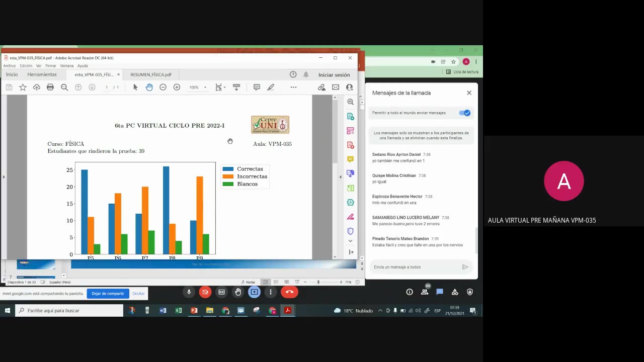This screenshot has height=362, width=644.
Task: Open the Archivo menu
Action: 10,66
